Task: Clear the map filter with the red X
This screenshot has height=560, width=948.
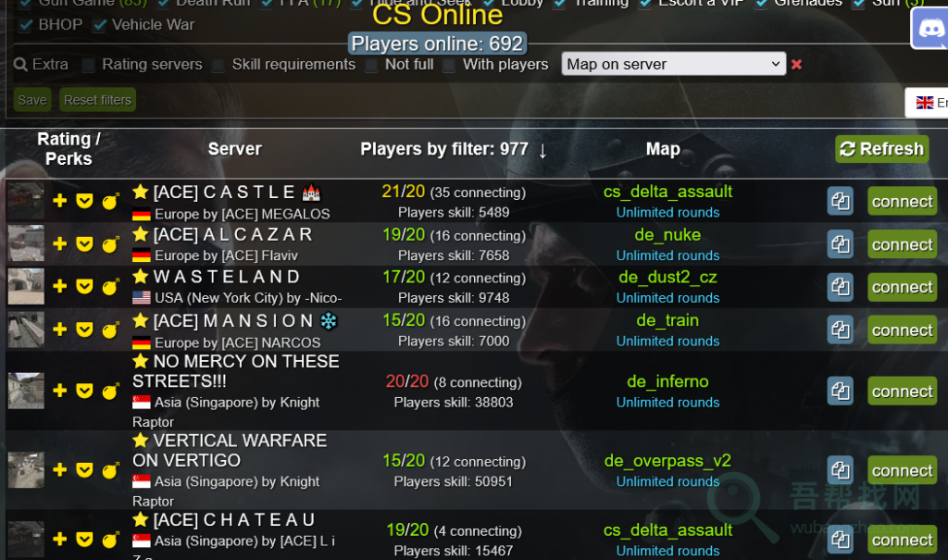Action: (x=796, y=64)
